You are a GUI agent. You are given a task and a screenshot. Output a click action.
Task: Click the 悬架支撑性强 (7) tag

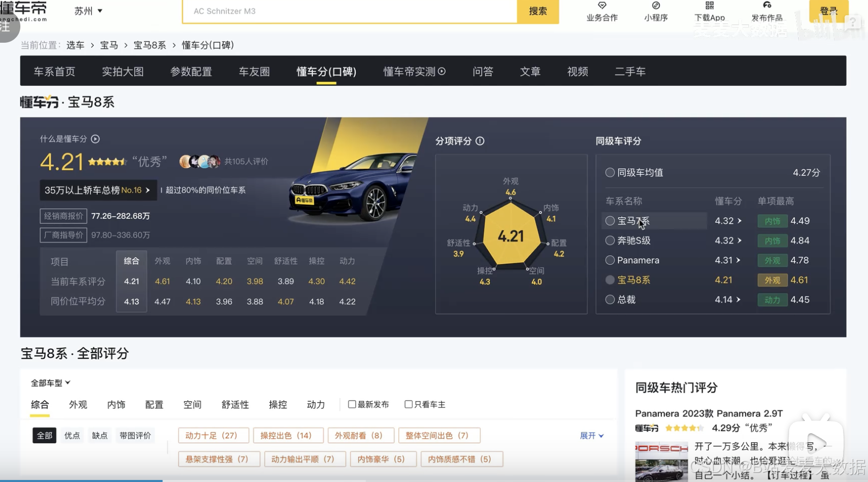tap(219, 459)
